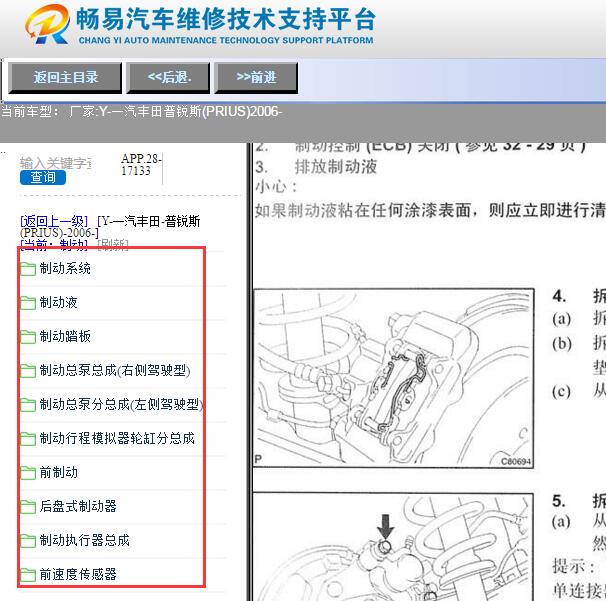Click folder icon beside 制动行程模拟器轮缸分总成
606x601 pixels.
click(28, 439)
